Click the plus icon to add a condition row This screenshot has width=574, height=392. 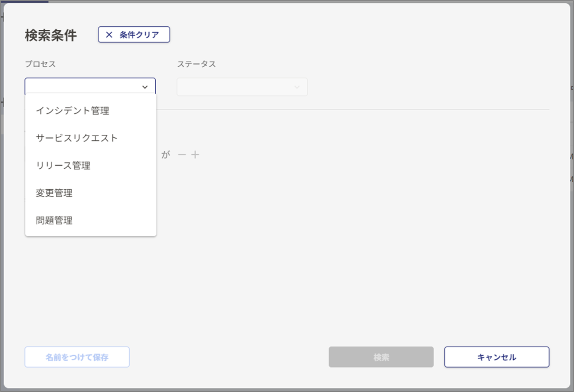195,154
